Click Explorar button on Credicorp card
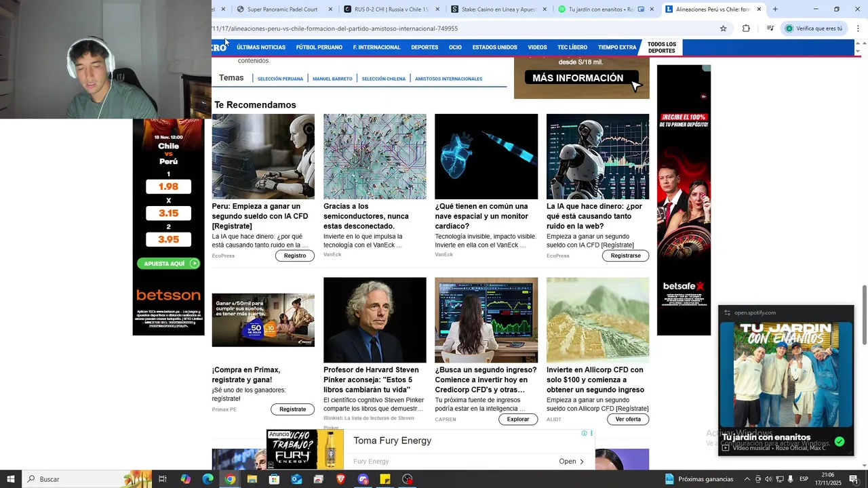This screenshot has height=488, width=868. point(518,420)
